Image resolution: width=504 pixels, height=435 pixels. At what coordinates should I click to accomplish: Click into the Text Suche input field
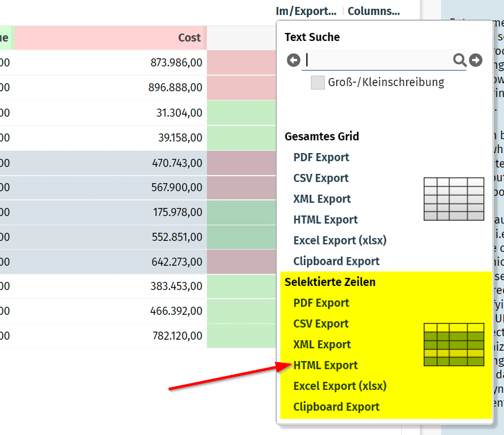(379, 60)
